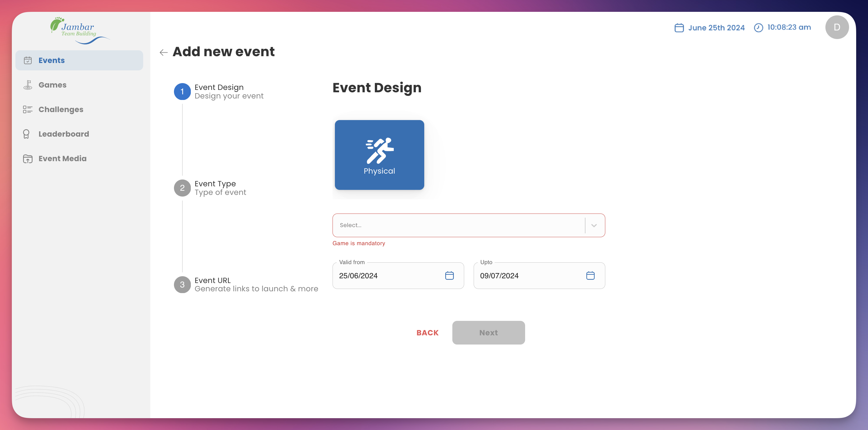
Task: Open Event Media in the sidebar
Action: pos(62,159)
